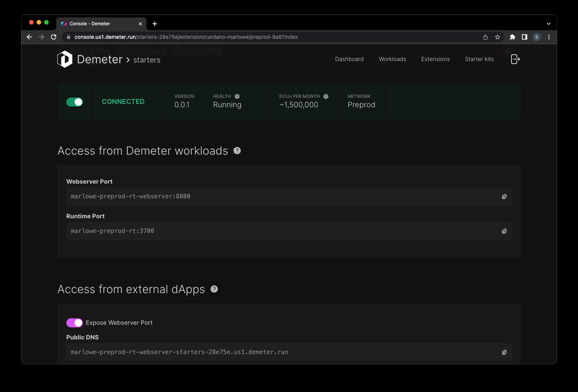Toggle the green Connected switch
The width and height of the screenshot is (578, 392).
click(74, 102)
